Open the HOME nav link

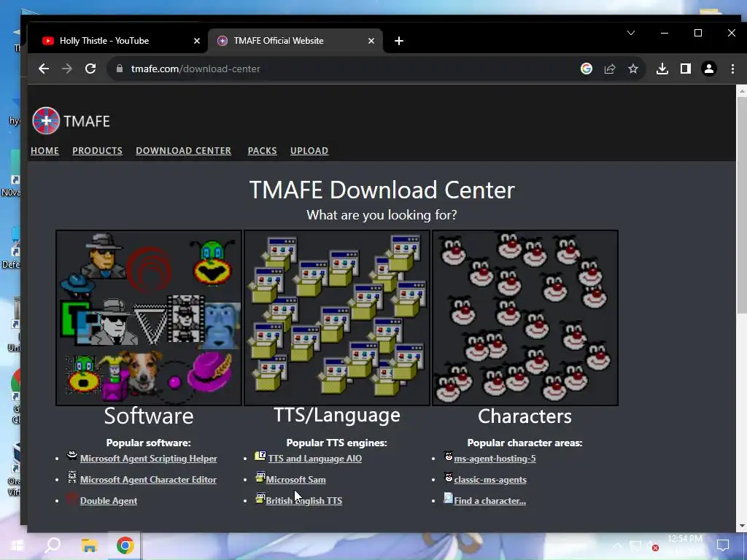pos(44,150)
